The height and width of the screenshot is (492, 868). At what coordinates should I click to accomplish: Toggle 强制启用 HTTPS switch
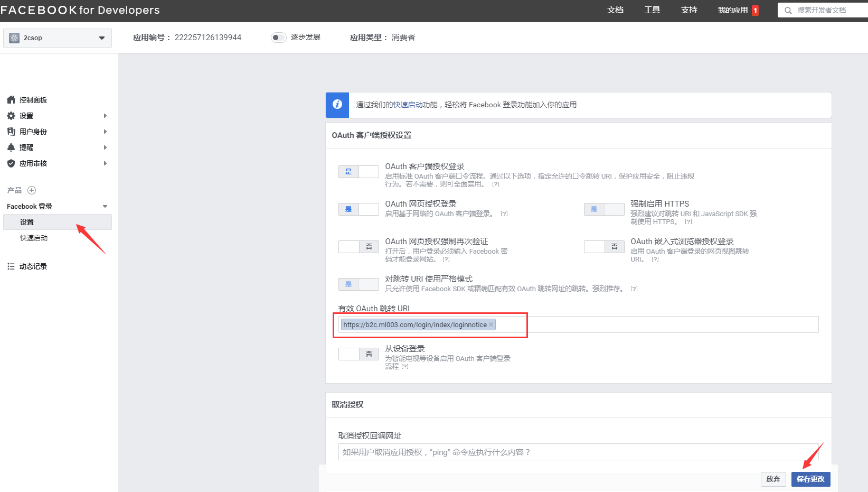(x=604, y=209)
